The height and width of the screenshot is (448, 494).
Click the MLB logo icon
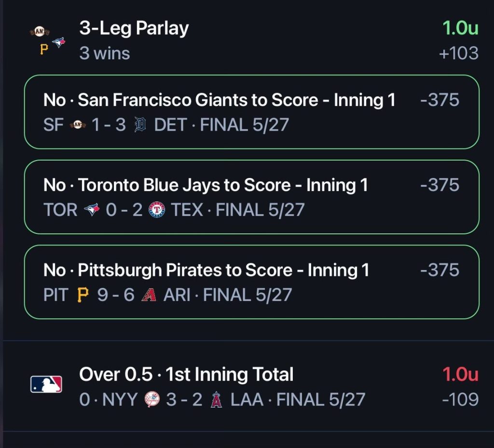(x=46, y=384)
